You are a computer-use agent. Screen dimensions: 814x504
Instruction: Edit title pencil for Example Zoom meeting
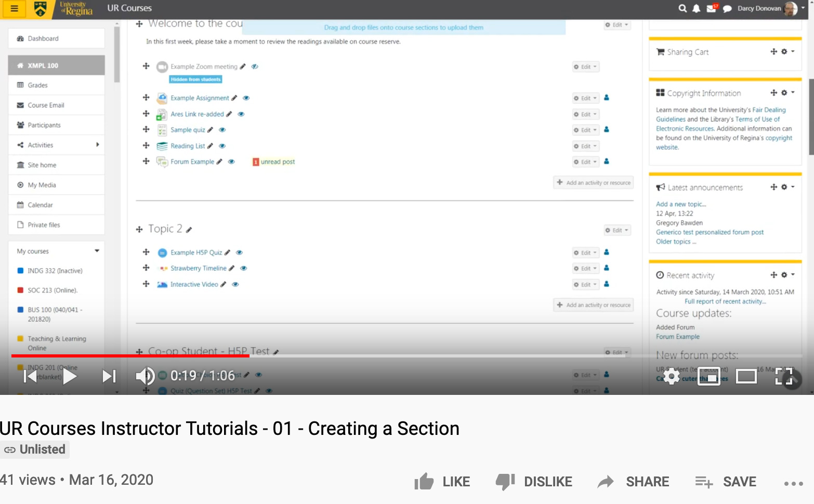click(x=243, y=67)
